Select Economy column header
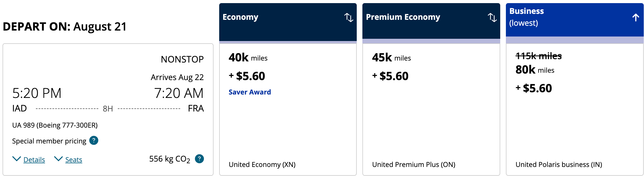 pos(240,17)
